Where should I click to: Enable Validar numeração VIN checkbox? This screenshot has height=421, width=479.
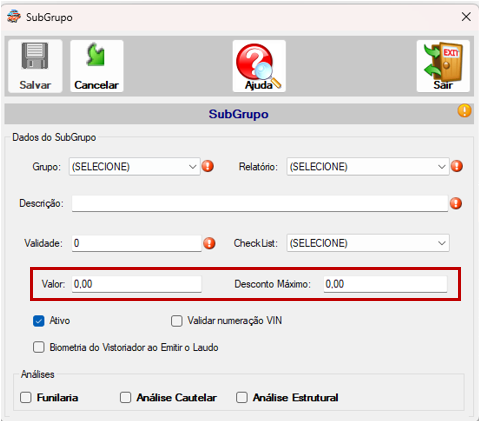[x=177, y=321]
